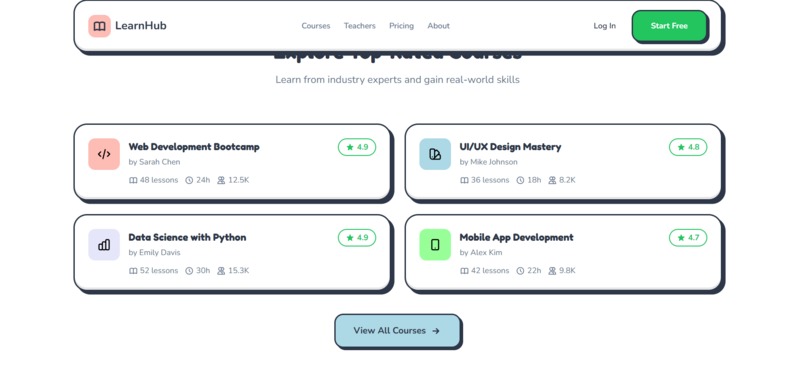Screen dimensions: 806x379
Task: Open the About navigation link
Action: (438, 26)
